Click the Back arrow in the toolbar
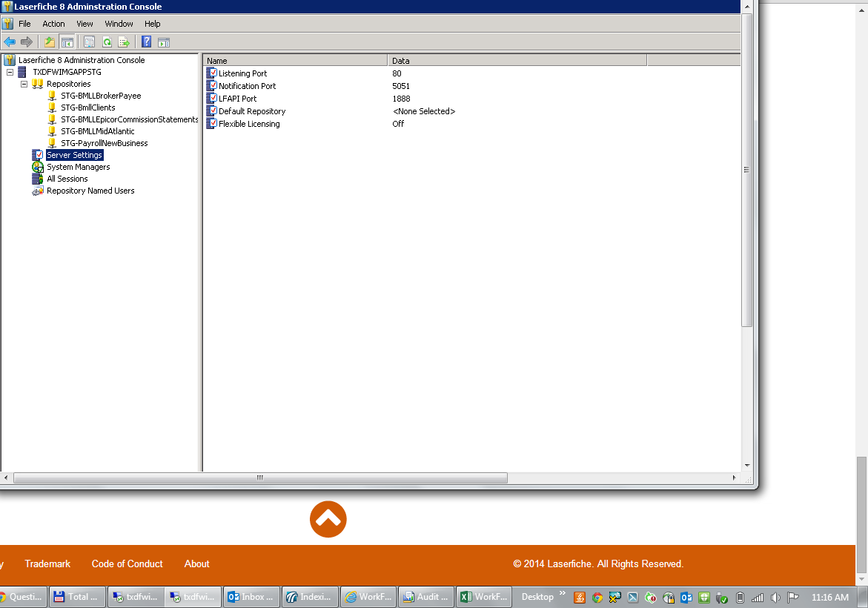 coord(10,42)
